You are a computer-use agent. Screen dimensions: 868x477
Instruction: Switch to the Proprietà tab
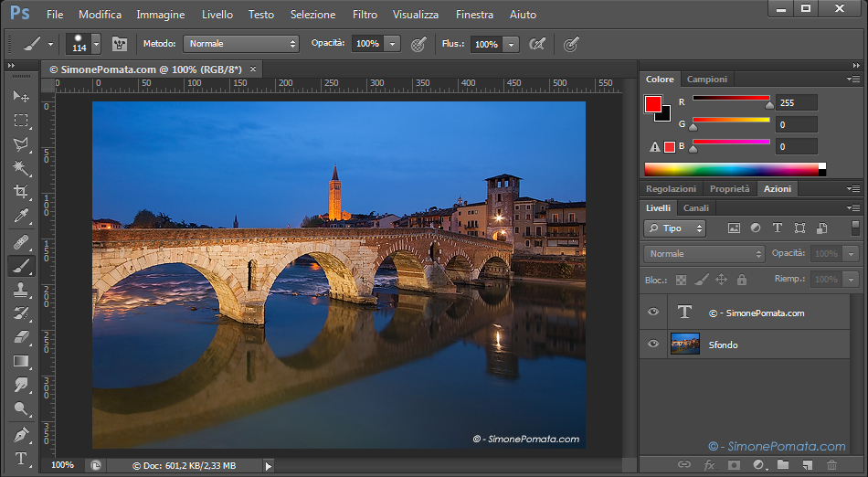point(730,188)
